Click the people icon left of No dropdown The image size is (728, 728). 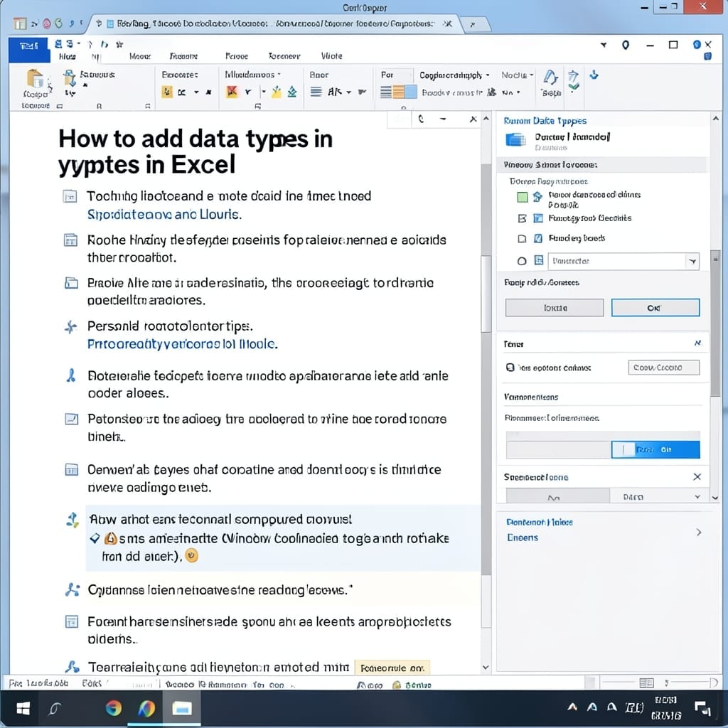pyautogui.click(x=492, y=92)
